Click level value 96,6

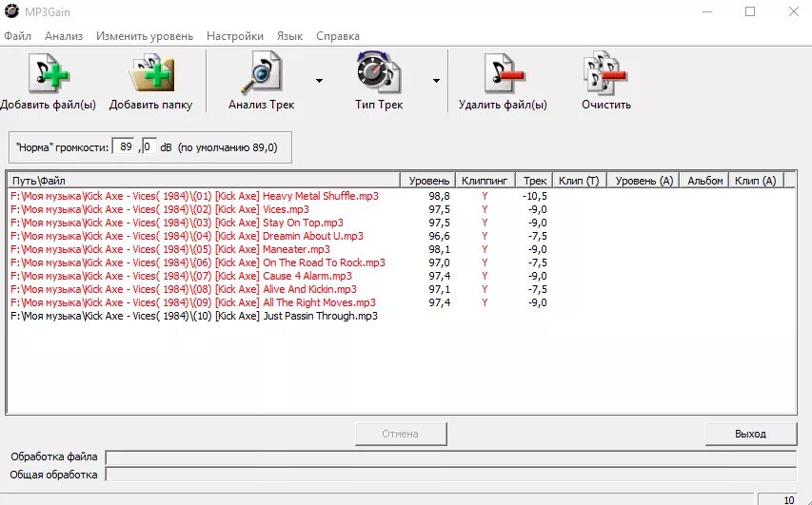pos(439,236)
